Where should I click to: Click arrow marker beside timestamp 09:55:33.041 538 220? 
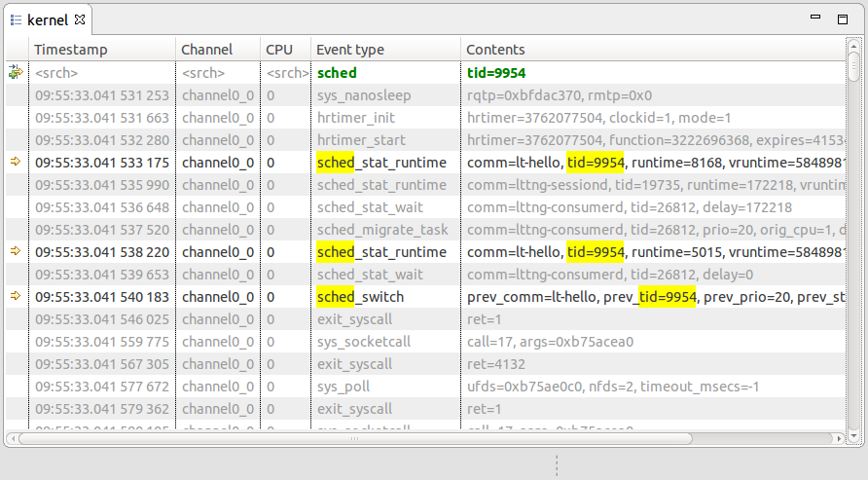click(16, 252)
